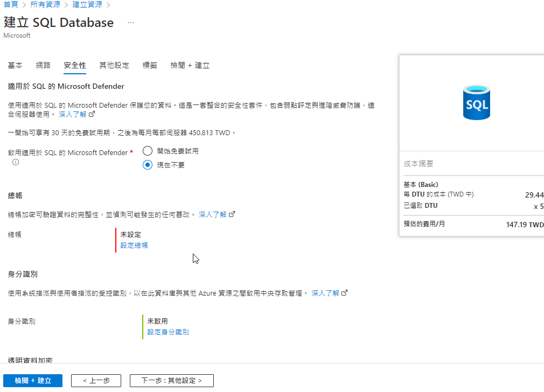Screen dimensions: 544x392
Task: Select the 現在不要 radio option
Action: [x=148, y=165]
